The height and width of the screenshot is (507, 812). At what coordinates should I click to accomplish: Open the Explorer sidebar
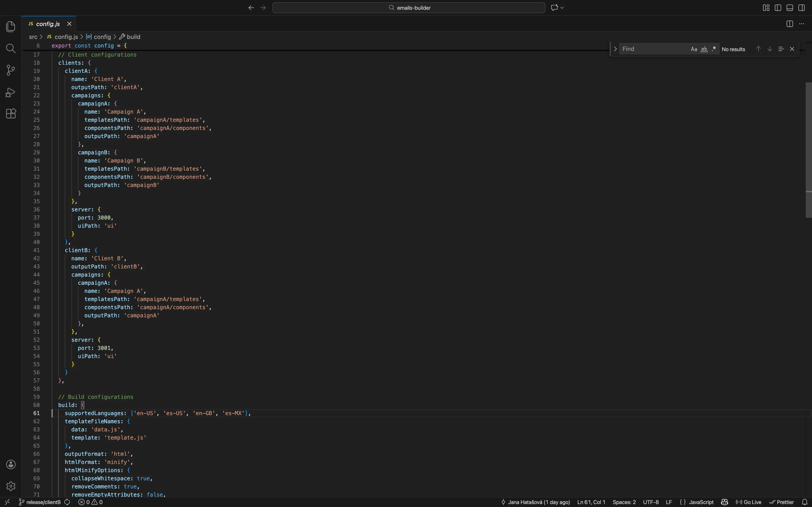[x=11, y=27]
